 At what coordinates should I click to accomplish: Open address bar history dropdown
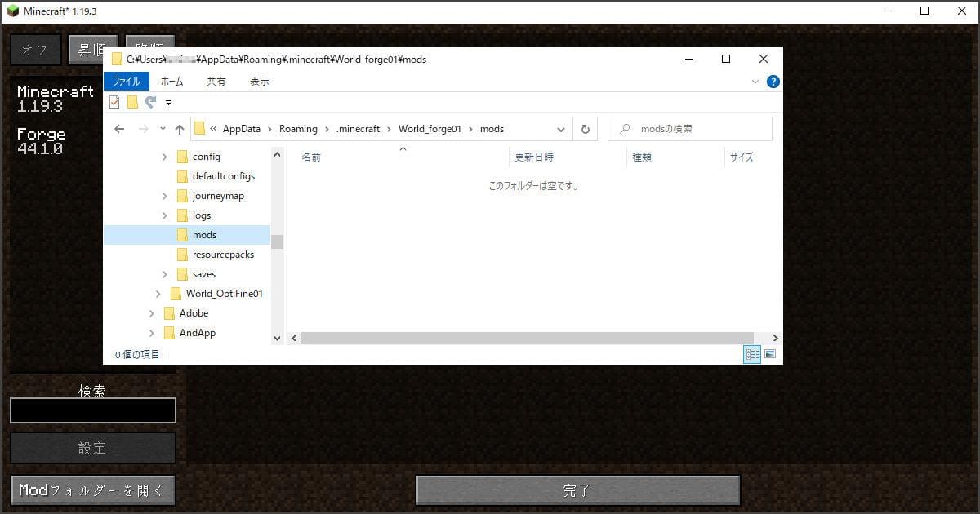561,129
